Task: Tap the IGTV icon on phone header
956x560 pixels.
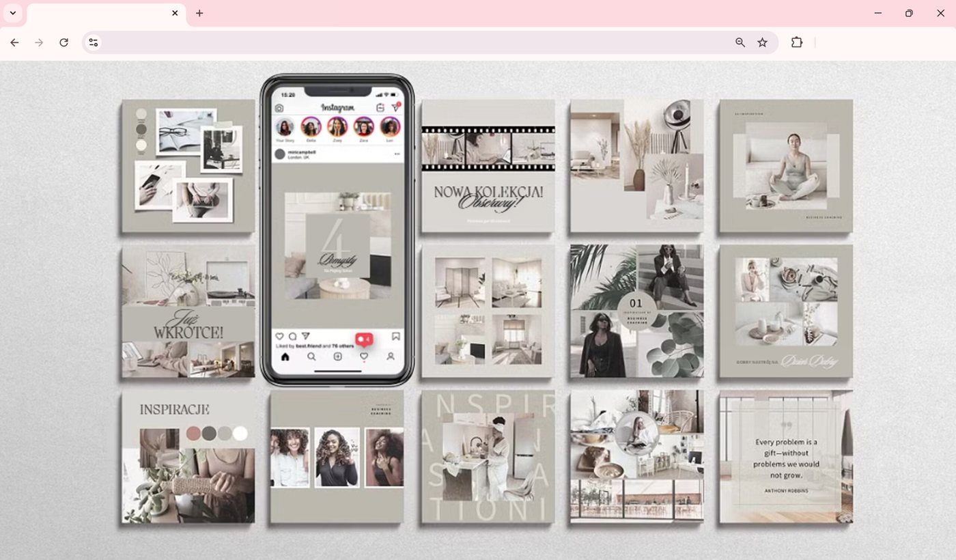Action: coord(380,108)
